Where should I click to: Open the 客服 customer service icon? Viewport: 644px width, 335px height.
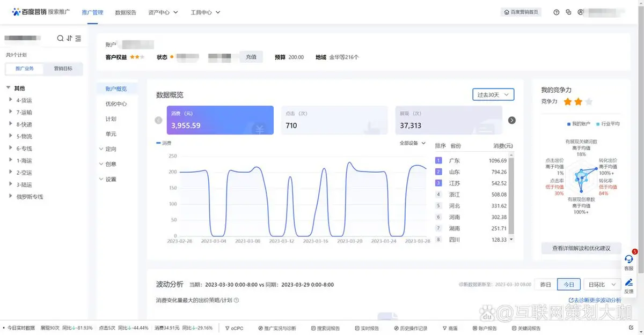click(x=628, y=260)
